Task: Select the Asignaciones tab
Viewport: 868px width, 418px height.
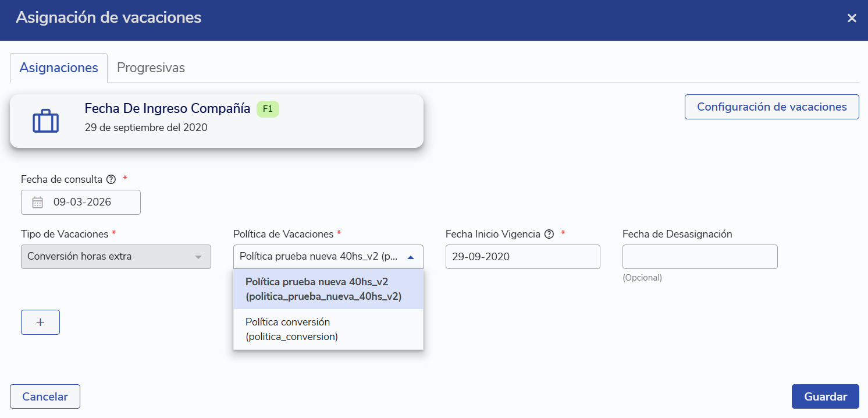Action: coord(59,68)
